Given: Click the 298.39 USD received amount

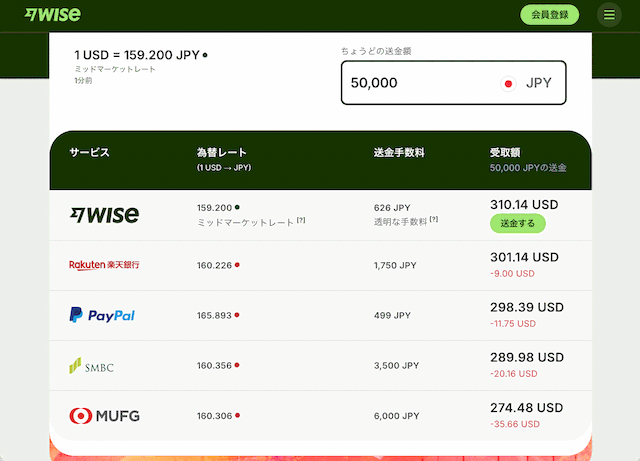Looking at the screenshot, I should (527, 307).
